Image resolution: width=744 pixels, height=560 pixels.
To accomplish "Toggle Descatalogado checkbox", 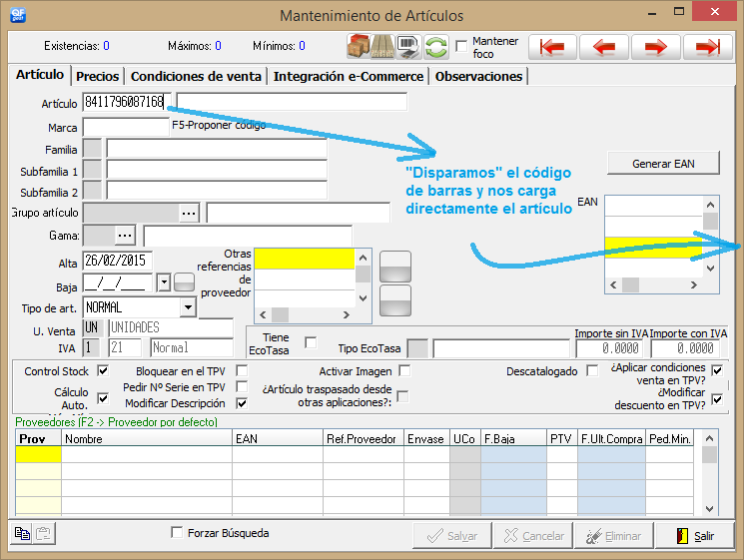I will (x=592, y=370).
